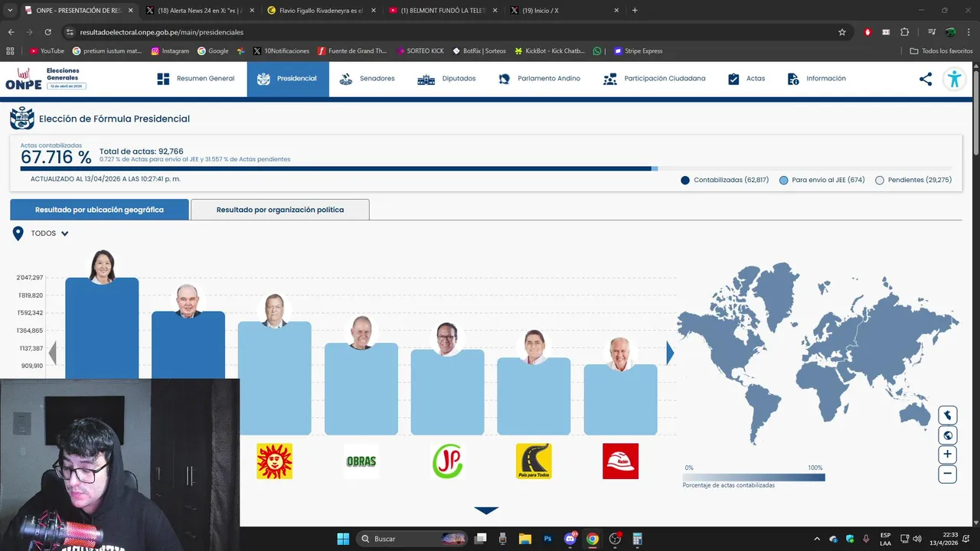Image resolution: width=980 pixels, height=551 pixels.
Task: Open the Información section
Action: (816, 79)
